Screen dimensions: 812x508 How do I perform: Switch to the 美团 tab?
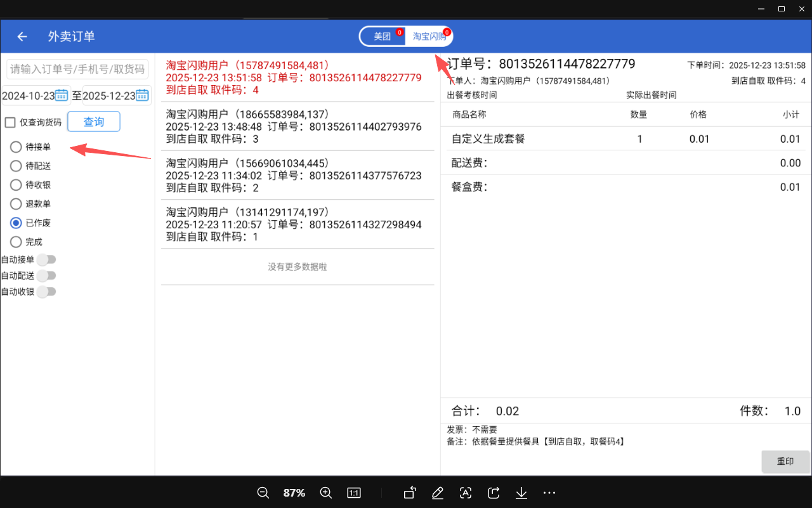[383, 37]
